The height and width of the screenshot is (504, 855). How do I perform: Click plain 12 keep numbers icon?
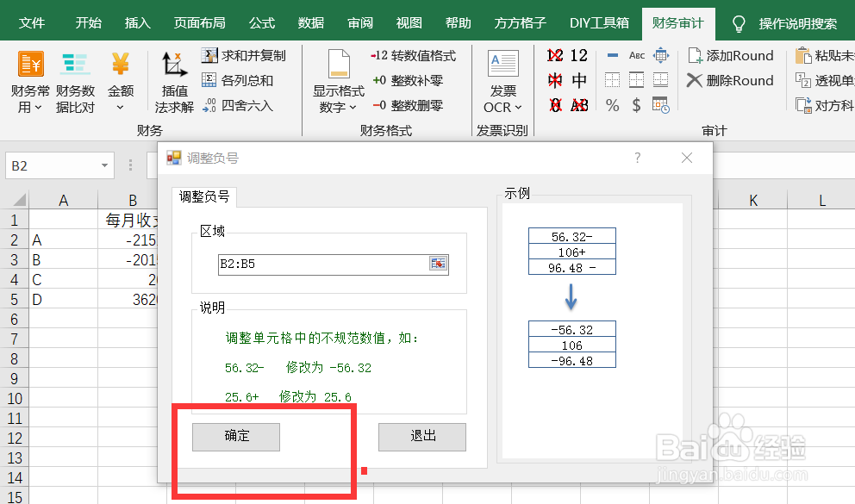pyautogui.click(x=579, y=56)
